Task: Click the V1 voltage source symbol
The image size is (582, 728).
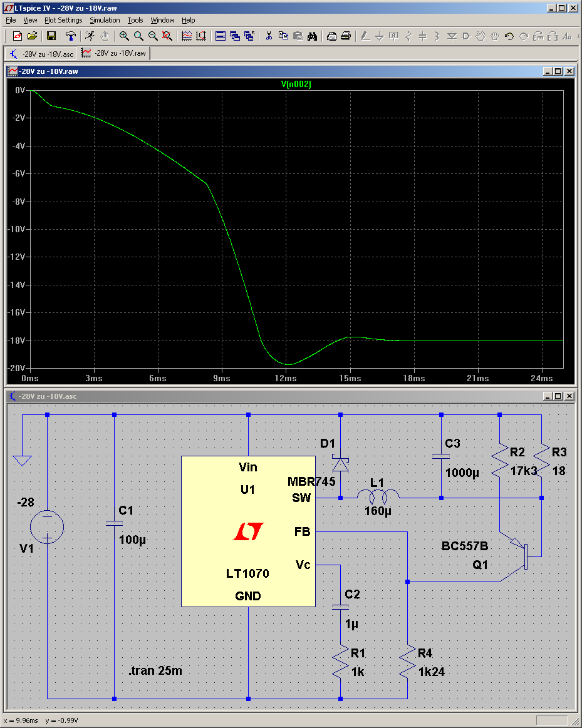Action: click(x=47, y=526)
